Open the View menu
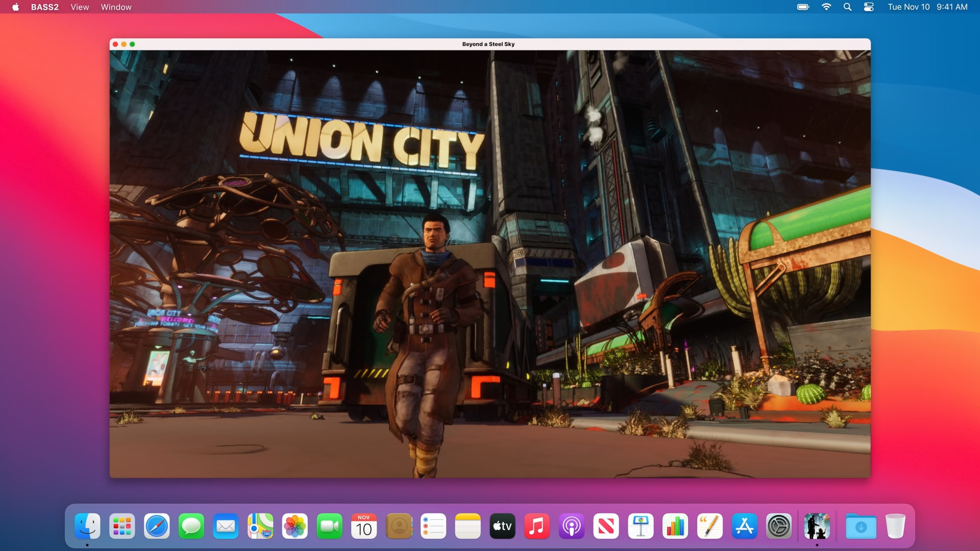 [79, 7]
